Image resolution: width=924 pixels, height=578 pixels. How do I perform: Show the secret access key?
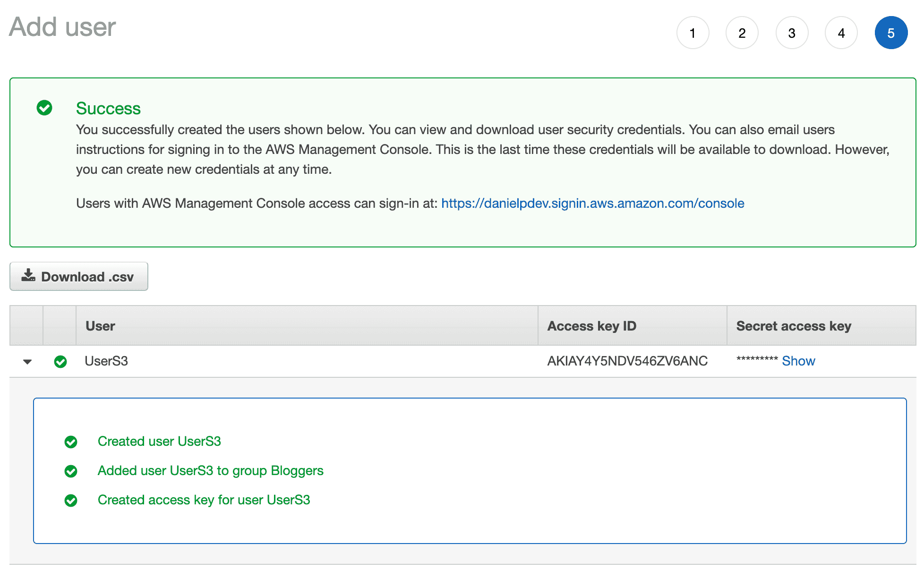point(798,361)
